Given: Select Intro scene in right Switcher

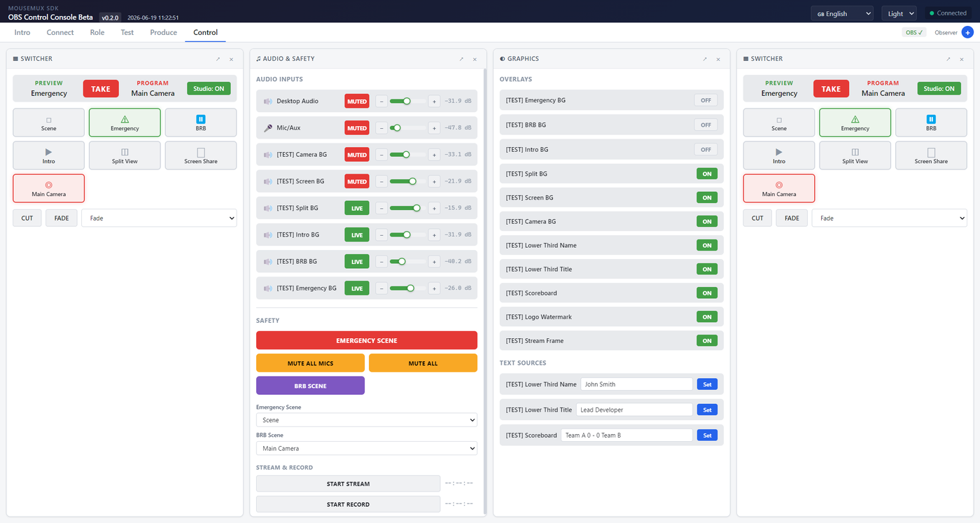Looking at the screenshot, I should click(779, 155).
